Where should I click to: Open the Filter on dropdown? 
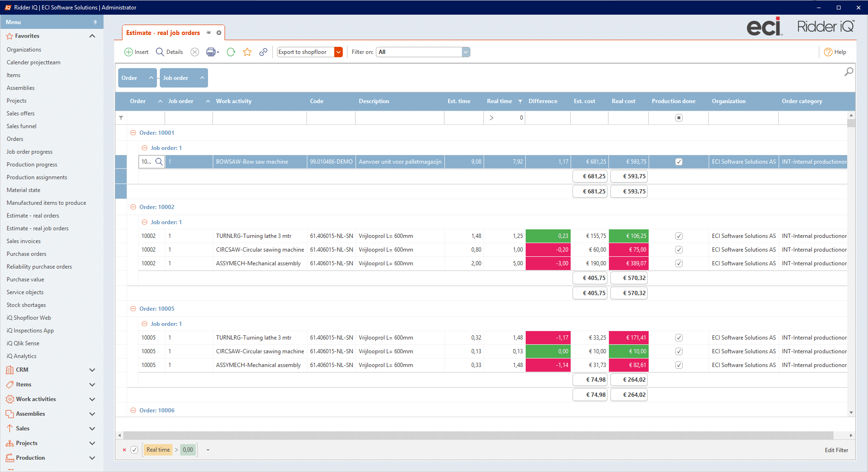[x=466, y=52]
